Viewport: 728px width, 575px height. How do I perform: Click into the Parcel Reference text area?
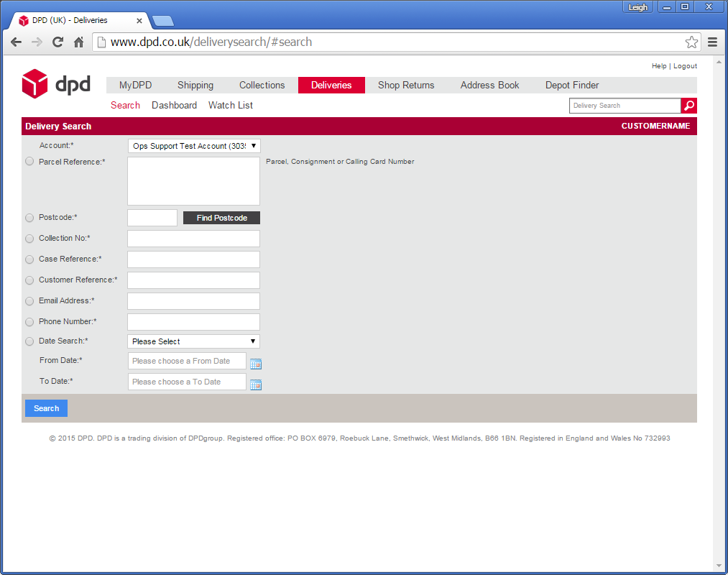[193, 181]
